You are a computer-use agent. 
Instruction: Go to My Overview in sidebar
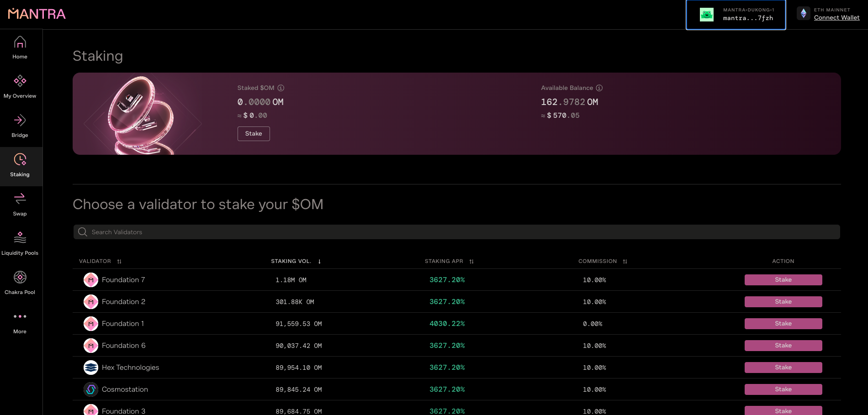pos(20,82)
